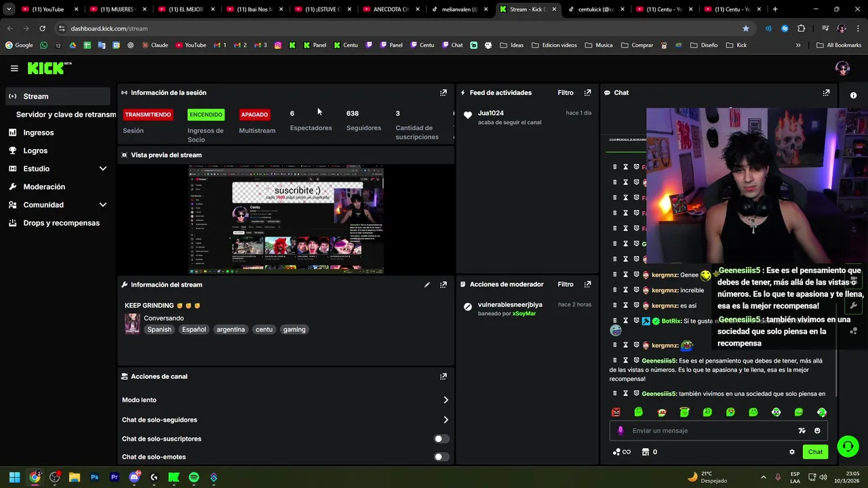Show hidden system tray icons
The height and width of the screenshot is (488, 868).
point(763,477)
